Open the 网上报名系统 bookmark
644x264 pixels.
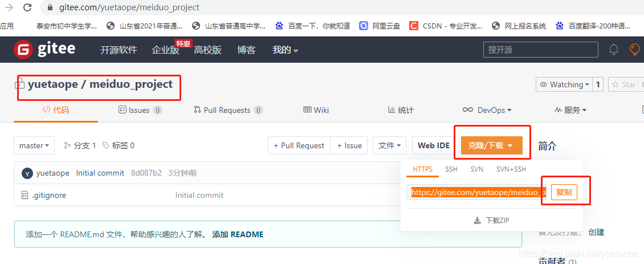[519, 26]
